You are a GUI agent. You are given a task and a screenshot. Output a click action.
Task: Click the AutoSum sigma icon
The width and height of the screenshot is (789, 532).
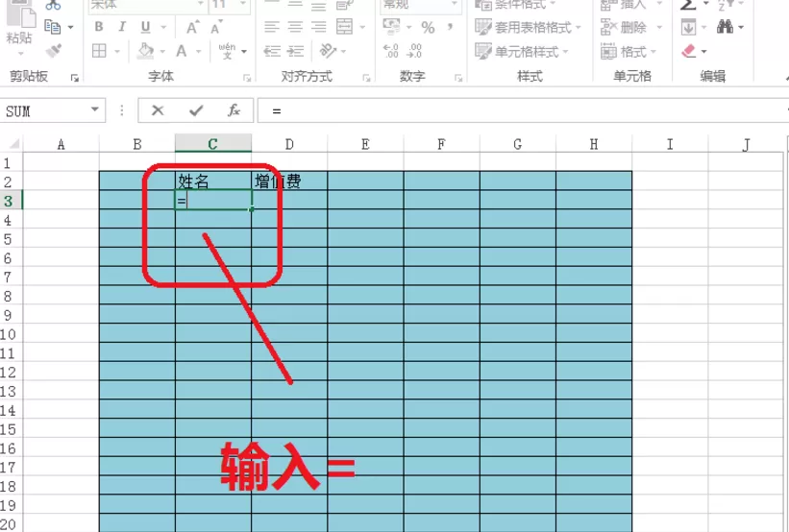[x=688, y=5]
